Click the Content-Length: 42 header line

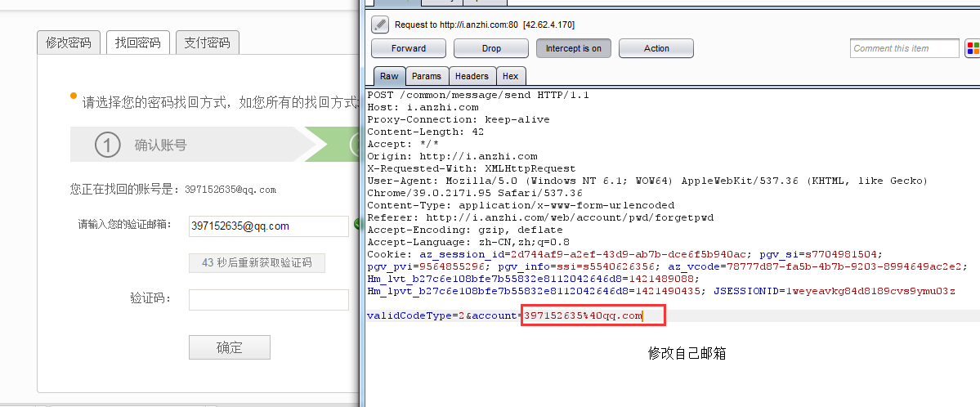pos(426,132)
